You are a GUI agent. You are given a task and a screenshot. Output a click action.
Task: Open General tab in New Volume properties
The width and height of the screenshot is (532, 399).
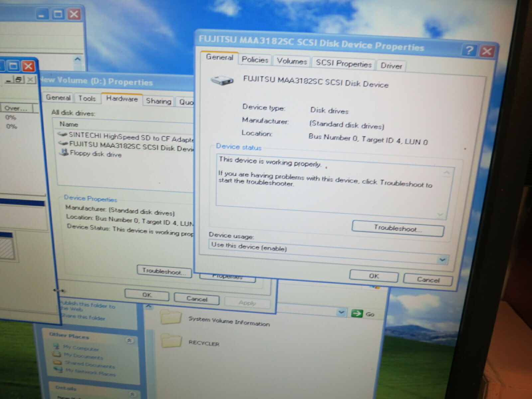58,97
